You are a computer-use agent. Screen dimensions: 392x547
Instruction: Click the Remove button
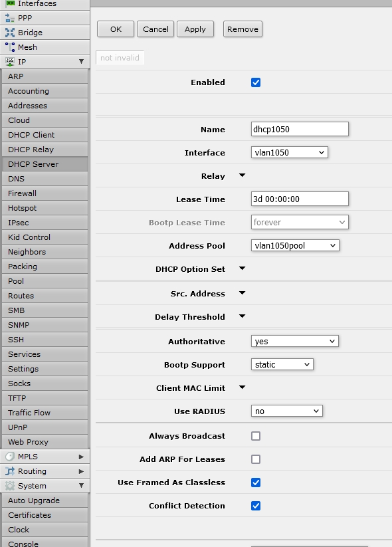point(243,29)
